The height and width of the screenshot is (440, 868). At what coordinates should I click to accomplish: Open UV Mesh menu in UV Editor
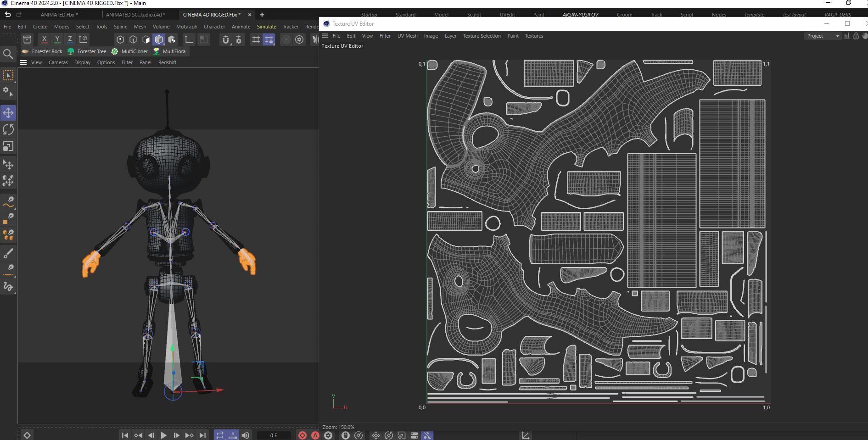point(408,36)
